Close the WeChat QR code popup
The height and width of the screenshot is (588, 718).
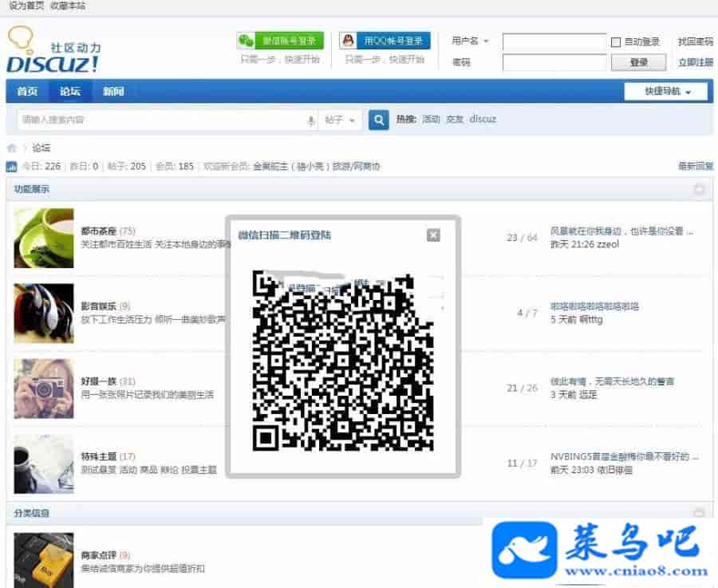433,235
